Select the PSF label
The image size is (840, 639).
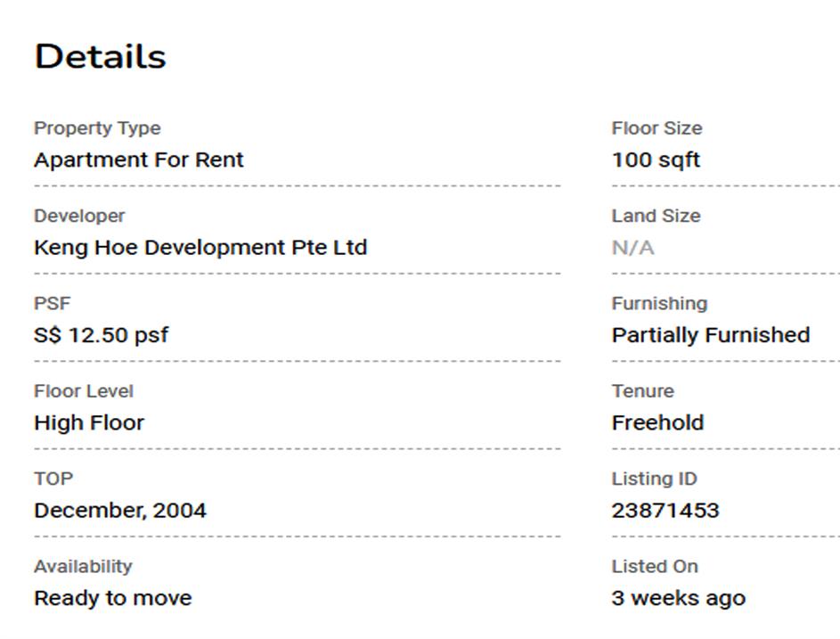coord(52,303)
